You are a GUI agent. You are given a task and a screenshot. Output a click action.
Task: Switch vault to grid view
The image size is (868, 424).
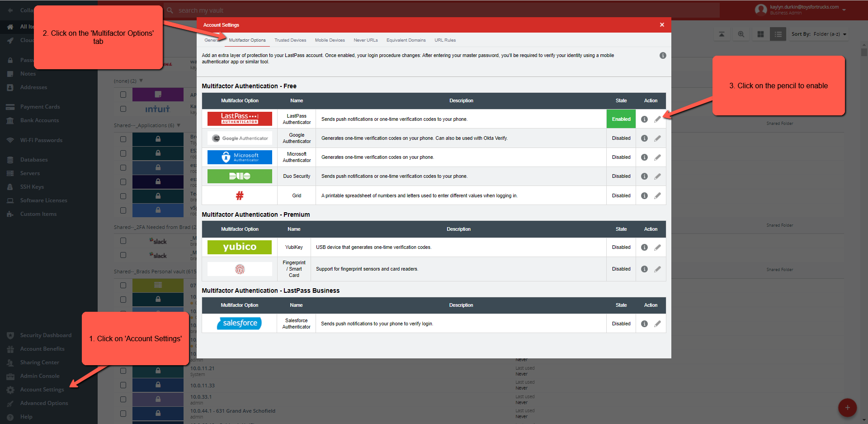760,34
